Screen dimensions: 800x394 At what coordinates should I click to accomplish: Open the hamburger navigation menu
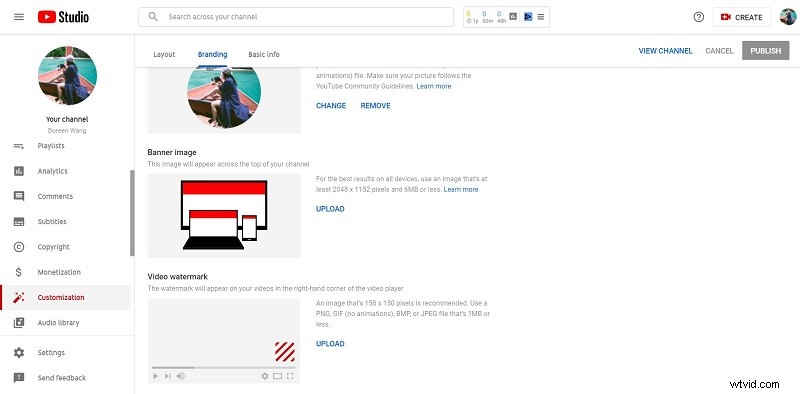point(19,17)
